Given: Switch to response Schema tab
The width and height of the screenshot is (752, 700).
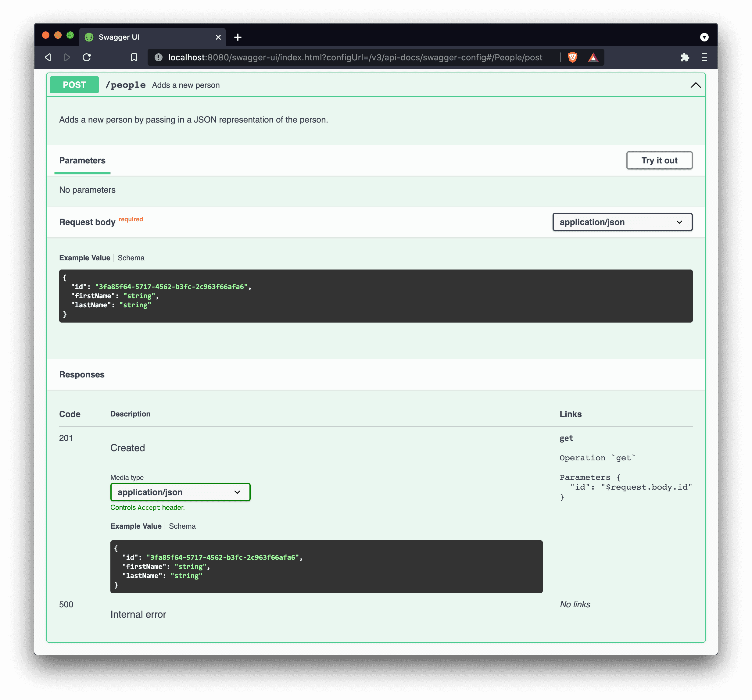Looking at the screenshot, I should point(182,526).
